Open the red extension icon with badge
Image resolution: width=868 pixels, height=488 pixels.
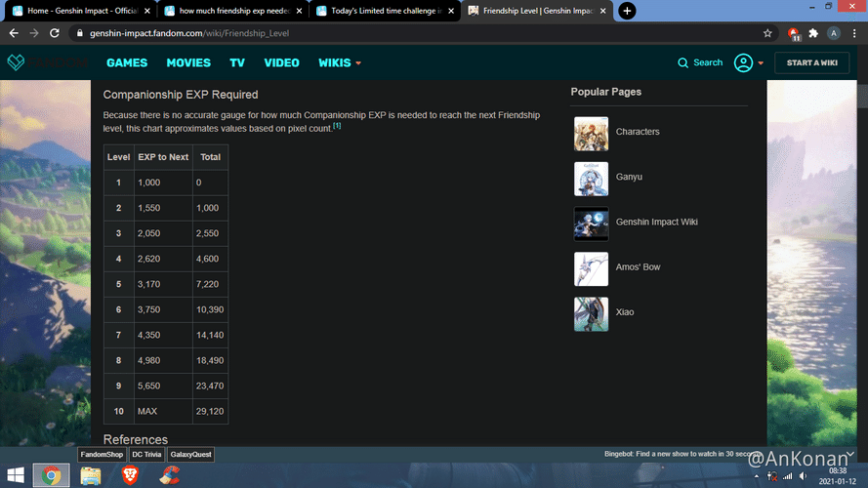(x=794, y=34)
